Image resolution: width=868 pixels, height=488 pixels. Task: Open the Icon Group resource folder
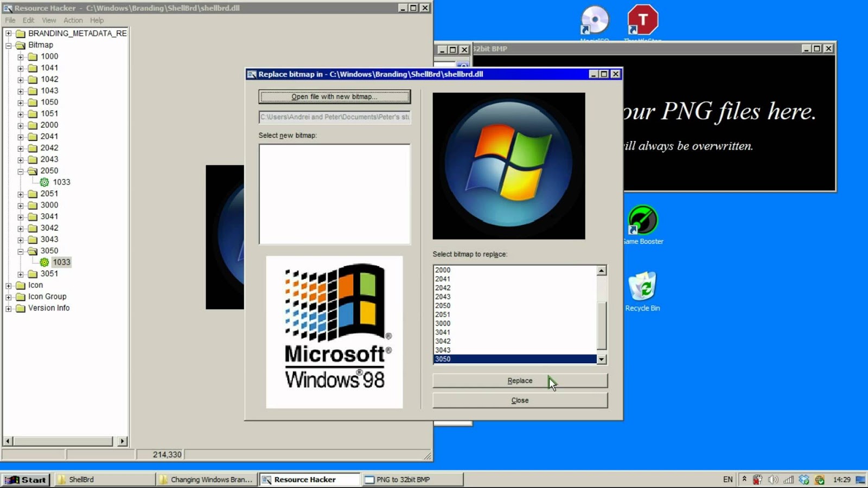click(47, 296)
